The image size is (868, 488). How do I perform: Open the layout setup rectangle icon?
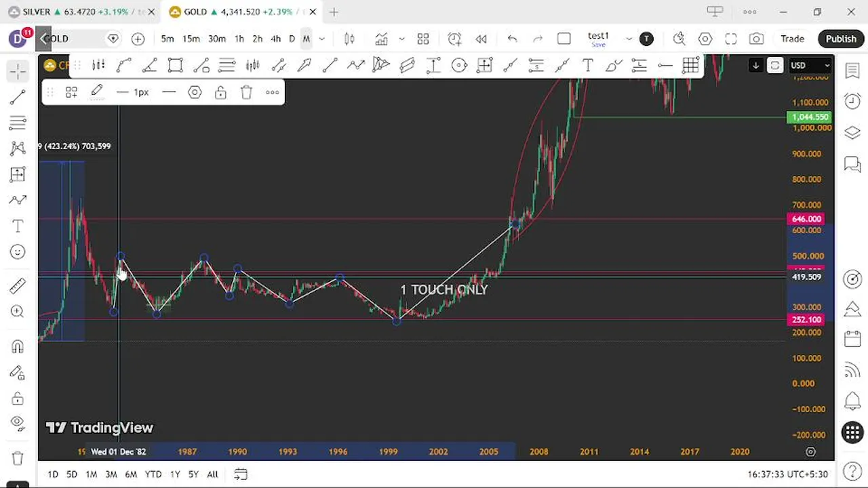point(564,39)
